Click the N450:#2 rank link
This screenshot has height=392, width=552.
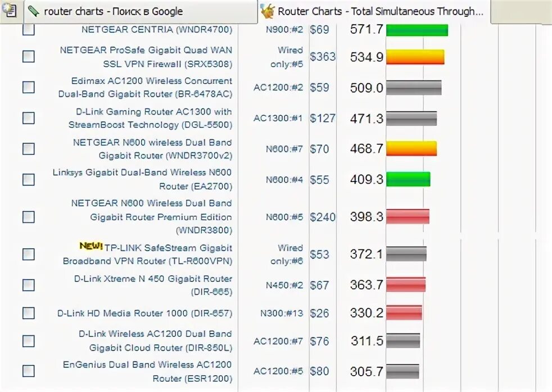pos(284,285)
